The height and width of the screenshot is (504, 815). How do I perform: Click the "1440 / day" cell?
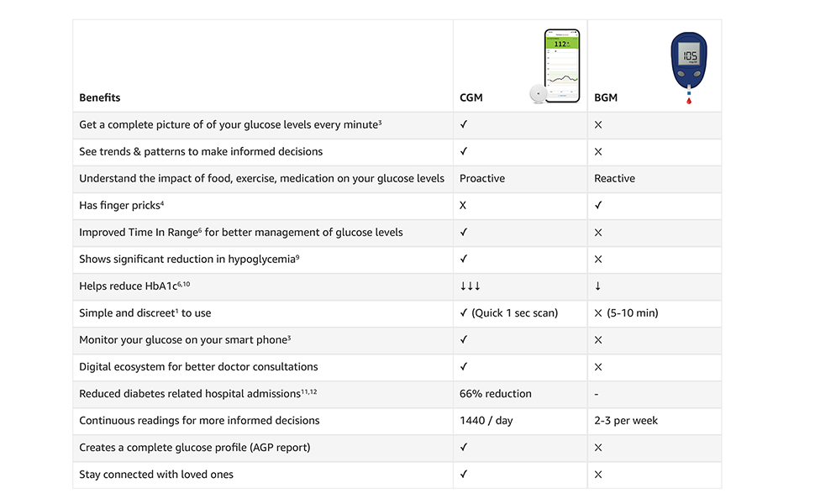pyautogui.click(x=486, y=421)
